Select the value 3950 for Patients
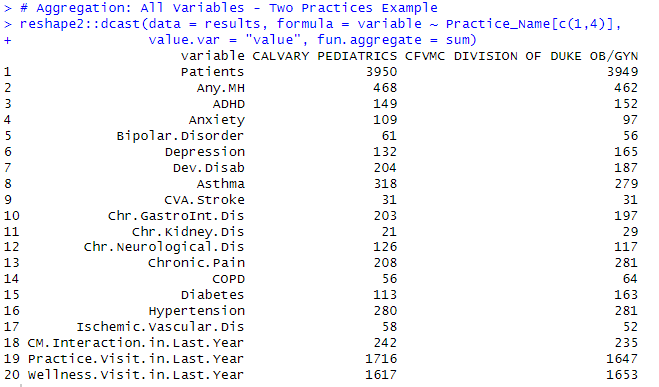Image resolution: width=659 pixels, height=387 pixels. [x=381, y=72]
